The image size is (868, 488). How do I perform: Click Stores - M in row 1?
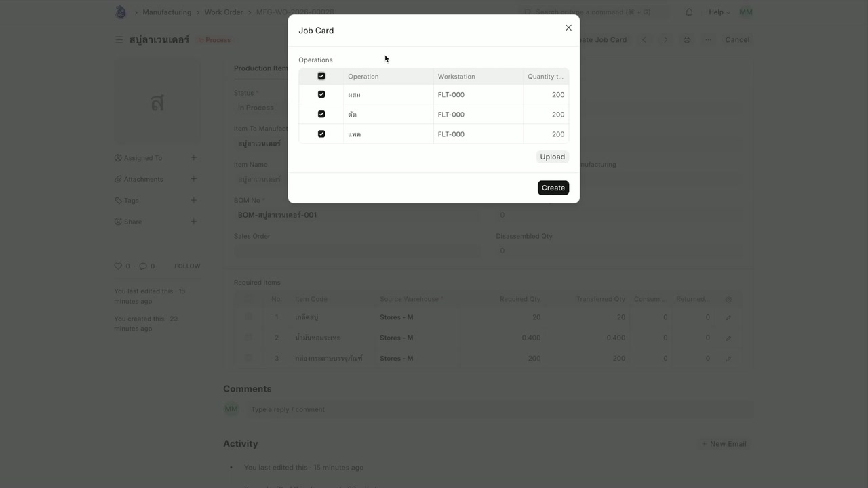click(397, 317)
